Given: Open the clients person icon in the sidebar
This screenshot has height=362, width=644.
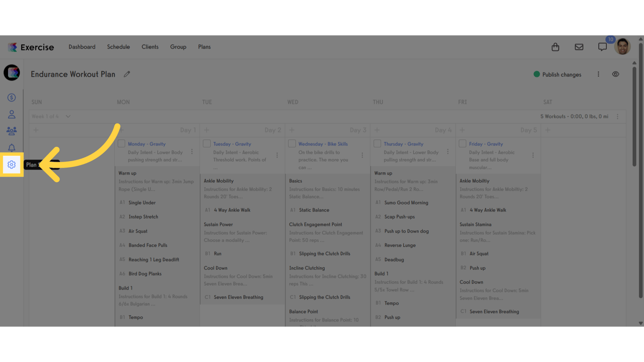Looking at the screenshot, I should point(11,114).
